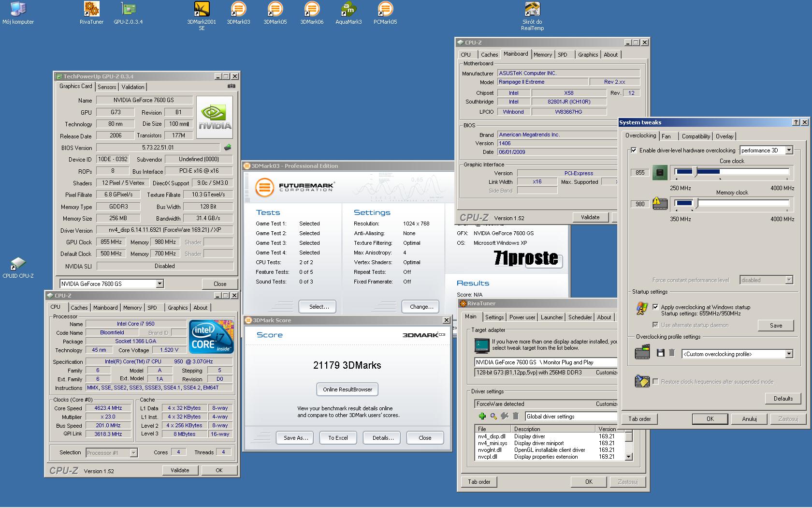Screen dimensions: 812x508
Task: Click the Memory clock slider
Action: (x=732, y=203)
